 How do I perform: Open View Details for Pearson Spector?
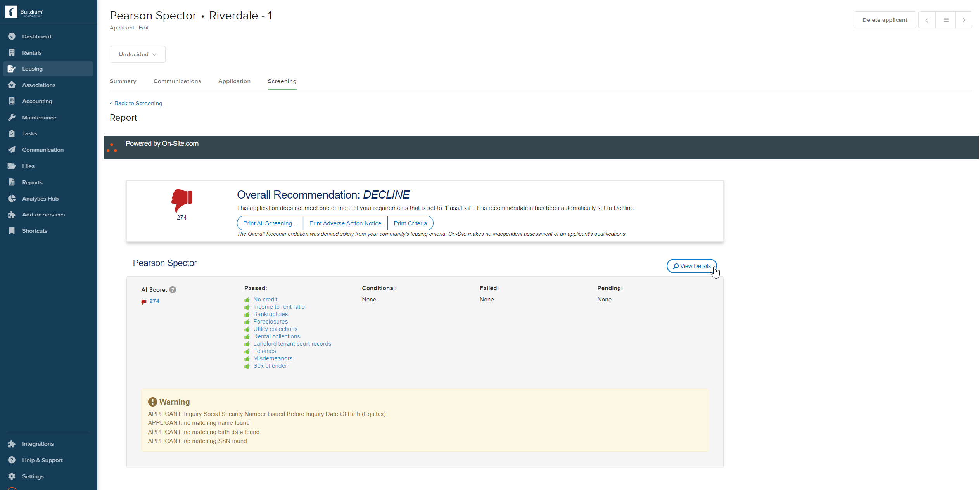691,266
